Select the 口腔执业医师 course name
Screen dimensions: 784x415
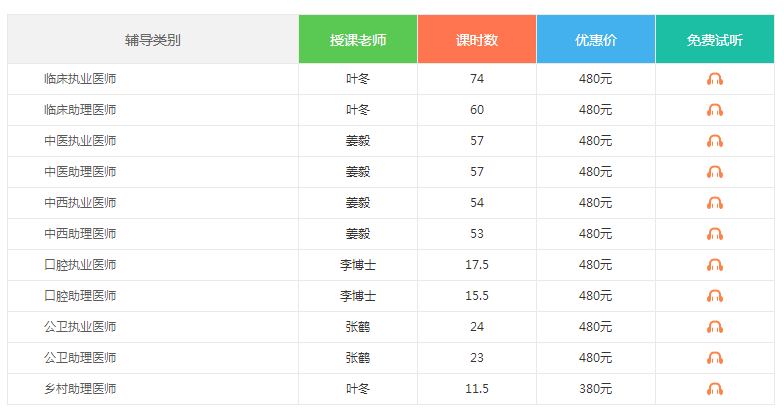point(80,265)
